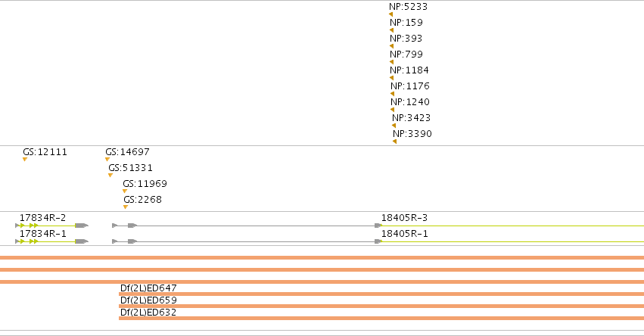This screenshot has height=336, width=644.
Task: Select the 18405R-3 transcript label
Action: coord(405,218)
